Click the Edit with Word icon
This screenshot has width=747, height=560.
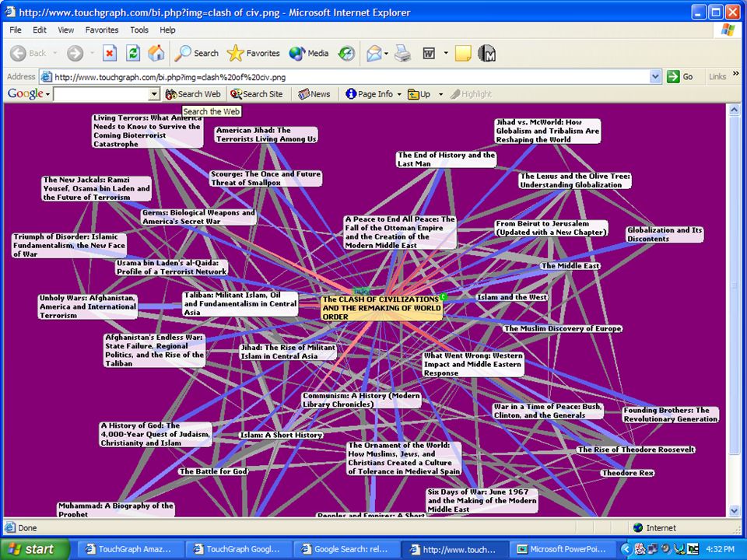tap(429, 54)
